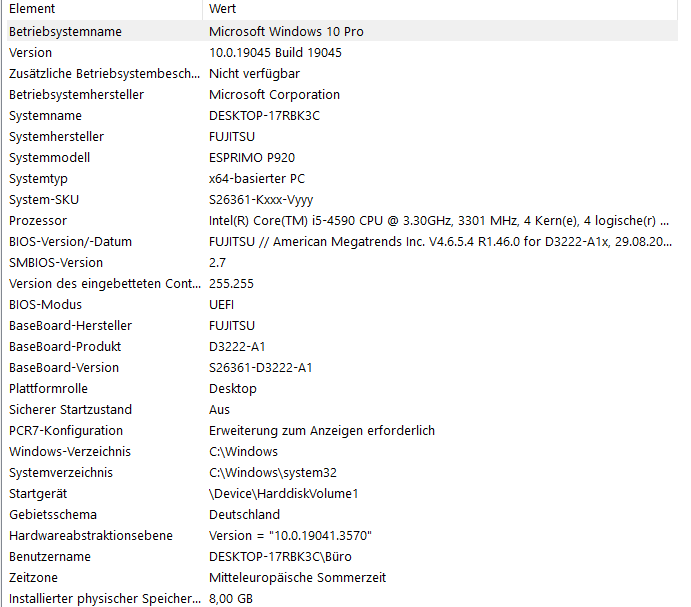Viewport: 691px width, 607px height.
Task: Select the Plattformrolle row
Action: [342, 389]
